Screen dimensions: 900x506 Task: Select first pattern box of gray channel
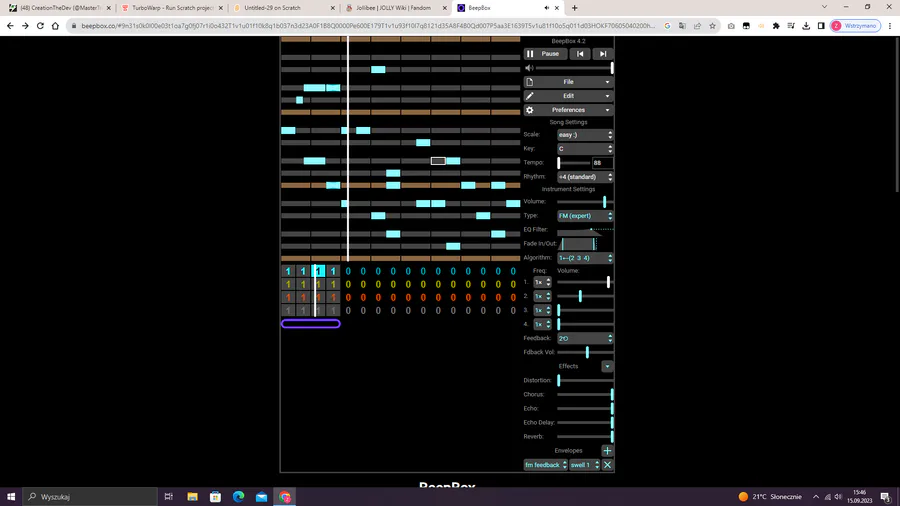click(x=288, y=311)
